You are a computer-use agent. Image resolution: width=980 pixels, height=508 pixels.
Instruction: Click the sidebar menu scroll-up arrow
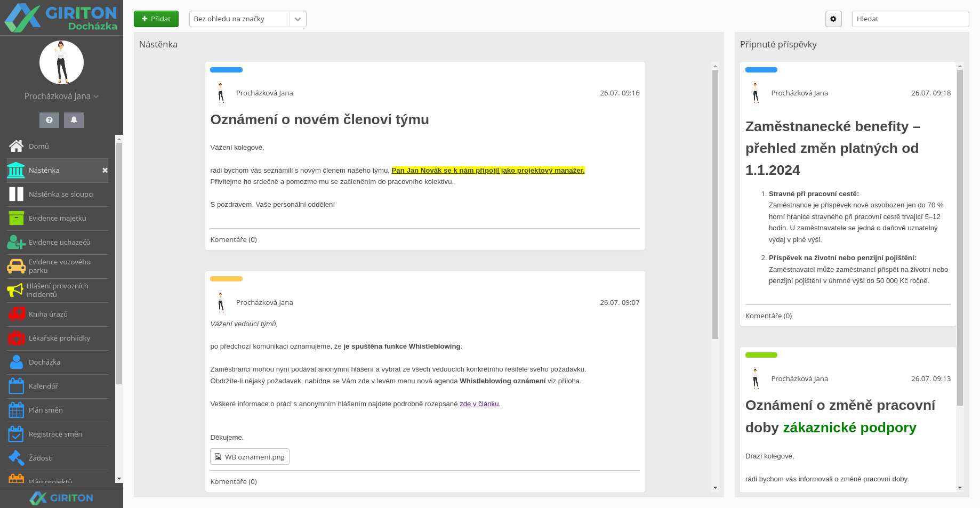point(119,139)
